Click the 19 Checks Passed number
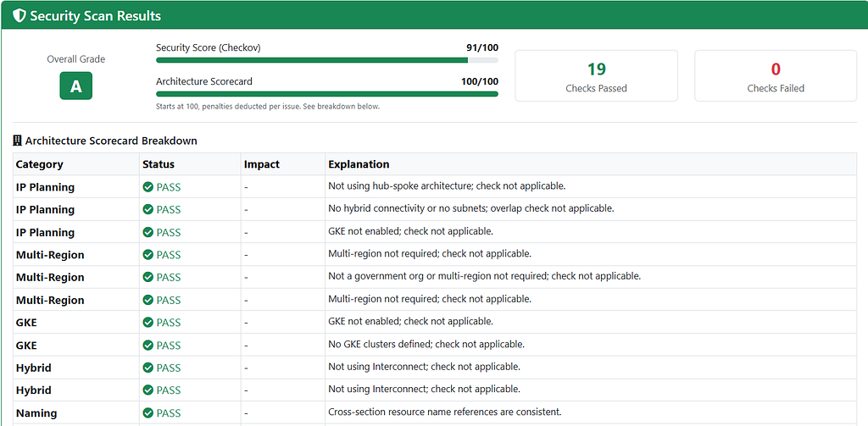Screen dimensions: 868x426 596,69
